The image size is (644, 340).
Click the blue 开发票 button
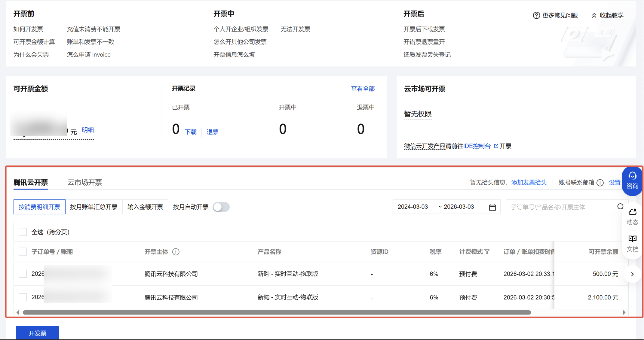38,333
